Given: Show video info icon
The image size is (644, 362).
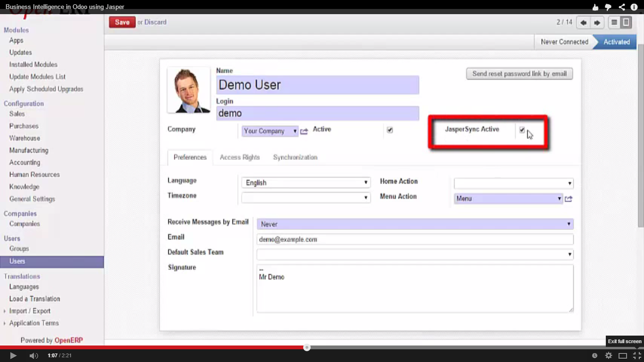Looking at the screenshot, I should click(634, 7).
